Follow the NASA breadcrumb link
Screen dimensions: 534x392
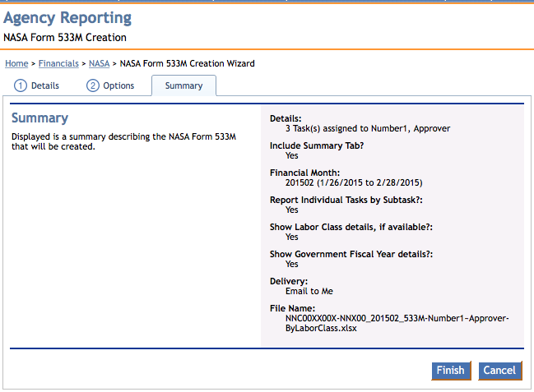coord(99,63)
